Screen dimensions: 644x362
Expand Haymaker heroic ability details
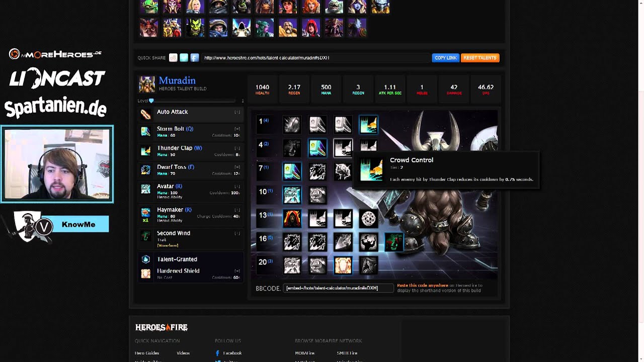237,210
